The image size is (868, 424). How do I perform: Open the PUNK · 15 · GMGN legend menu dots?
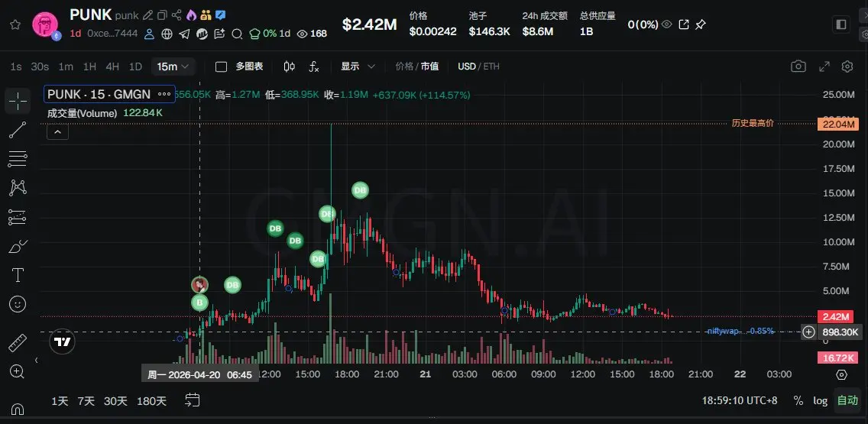[x=164, y=94]
